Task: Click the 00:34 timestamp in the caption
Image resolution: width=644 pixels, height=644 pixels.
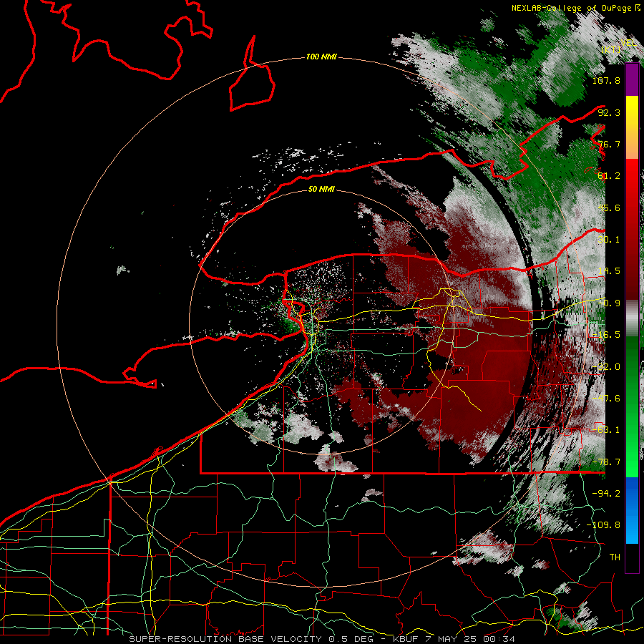Action: point(499,639)
